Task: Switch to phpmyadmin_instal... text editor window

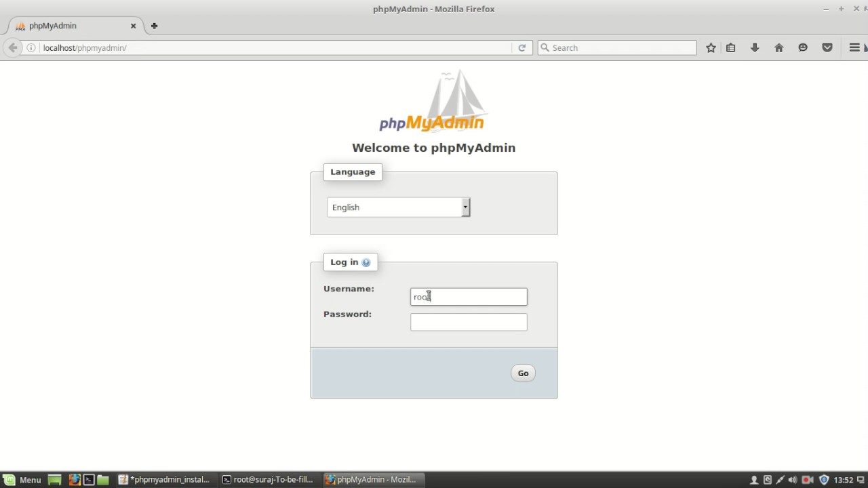Action: (164, 479)
